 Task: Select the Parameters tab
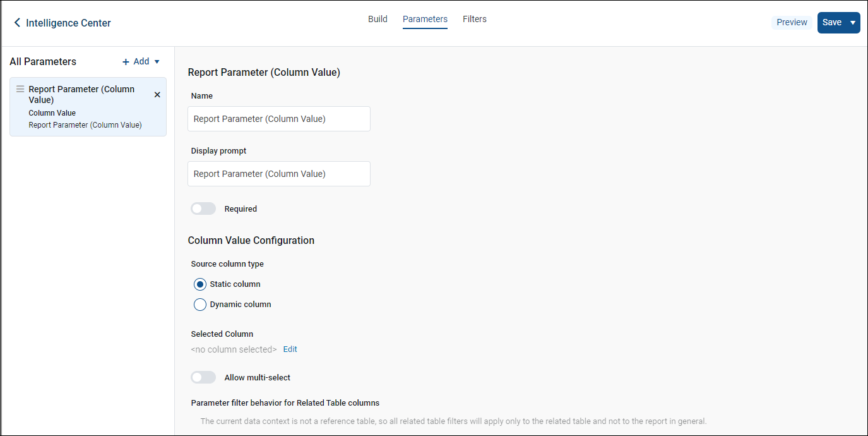click(x=425, y=19)
